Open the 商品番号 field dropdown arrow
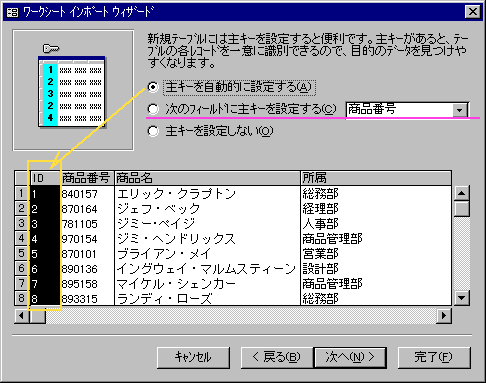 point(460,110)
